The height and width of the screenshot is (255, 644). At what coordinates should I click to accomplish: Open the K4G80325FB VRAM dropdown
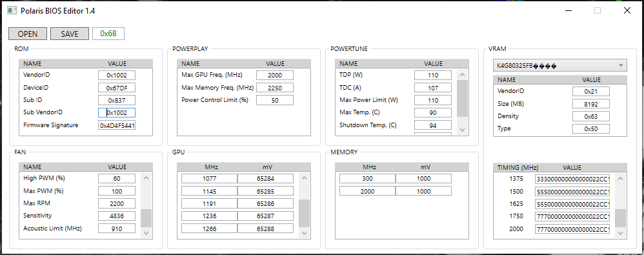[560, 65]
